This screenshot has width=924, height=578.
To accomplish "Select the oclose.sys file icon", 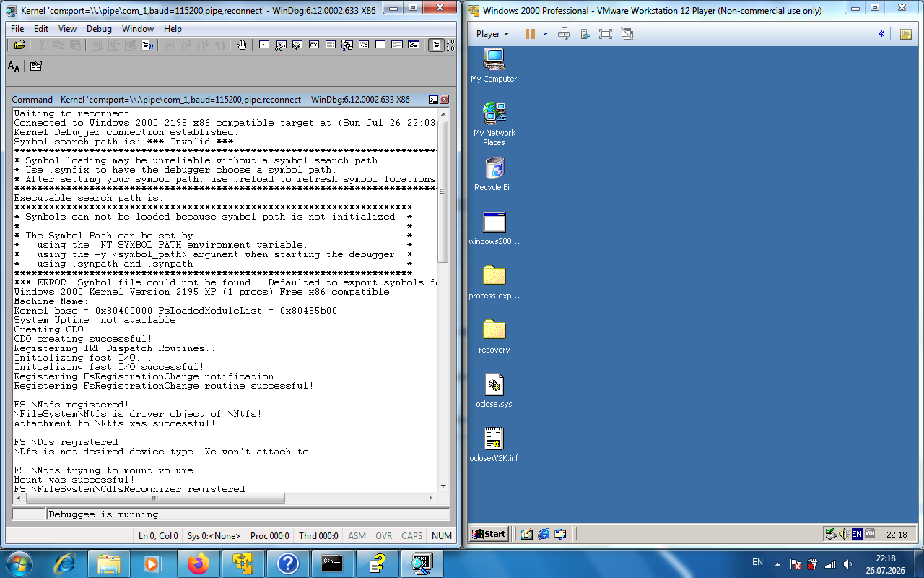I will tap(494, 391).
